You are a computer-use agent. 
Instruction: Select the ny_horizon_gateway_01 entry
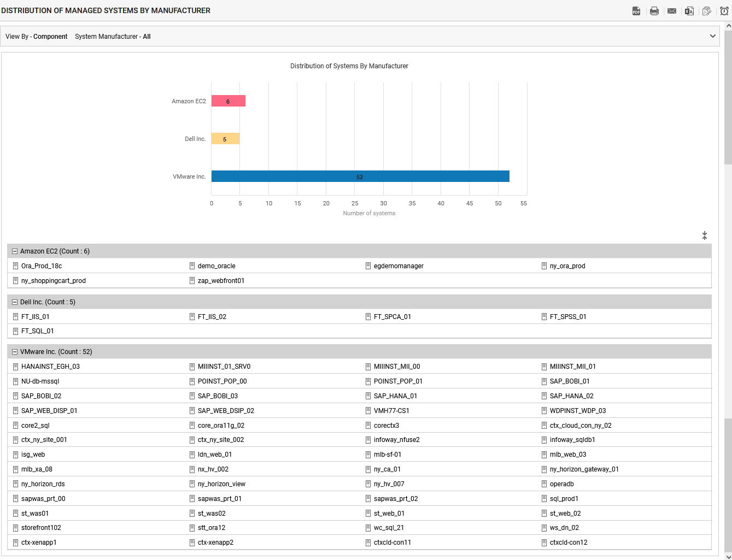tap(584, 469)
